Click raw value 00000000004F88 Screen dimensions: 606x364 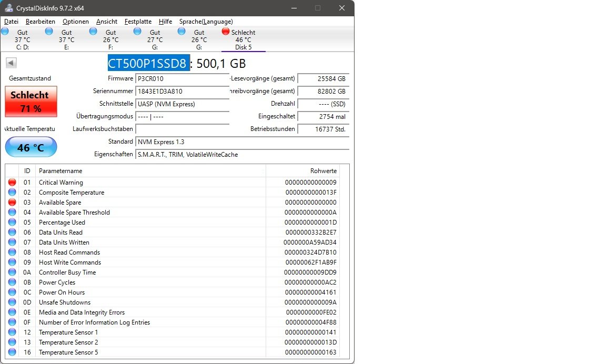click(311, 322)
